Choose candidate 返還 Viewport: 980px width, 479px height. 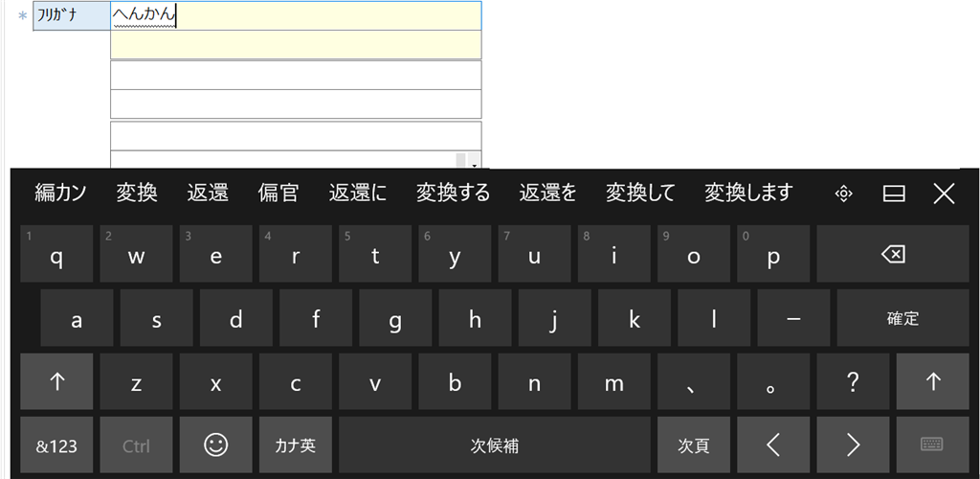coord(208,193)
